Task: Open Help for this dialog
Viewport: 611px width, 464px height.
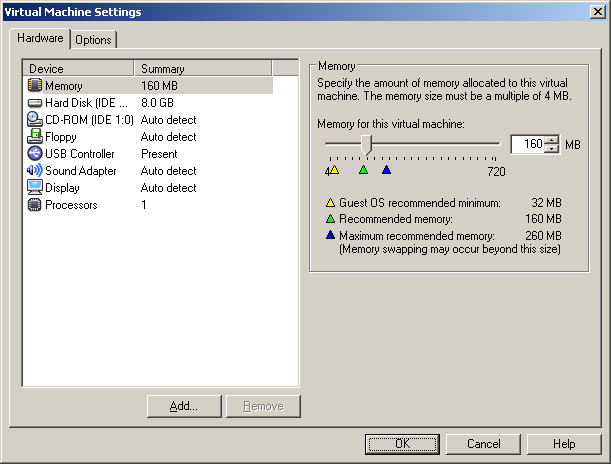Action: click(564, 444)
